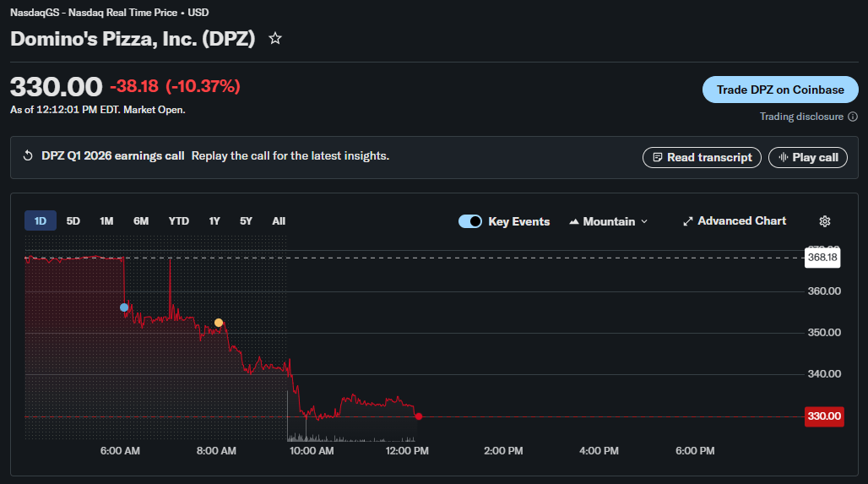
Task: Switch to the 1M time range
Action: 106,221
